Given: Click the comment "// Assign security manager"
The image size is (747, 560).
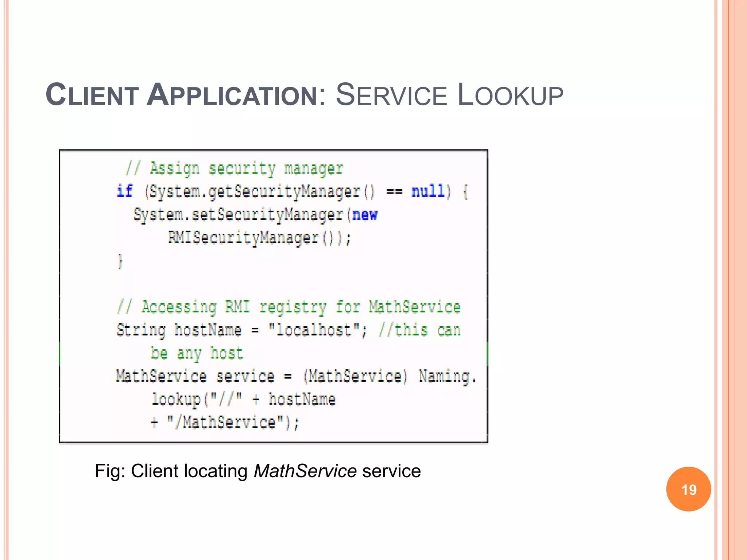Looking at the screenshot, I should tap(234, 169).
